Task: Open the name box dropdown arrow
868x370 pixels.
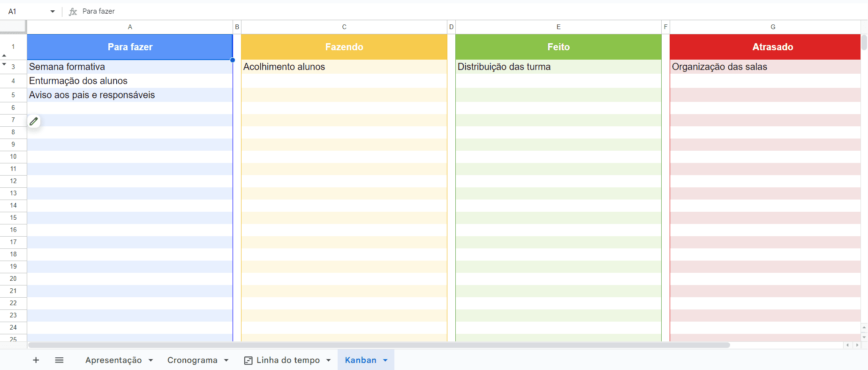Action: click(53, 12)
